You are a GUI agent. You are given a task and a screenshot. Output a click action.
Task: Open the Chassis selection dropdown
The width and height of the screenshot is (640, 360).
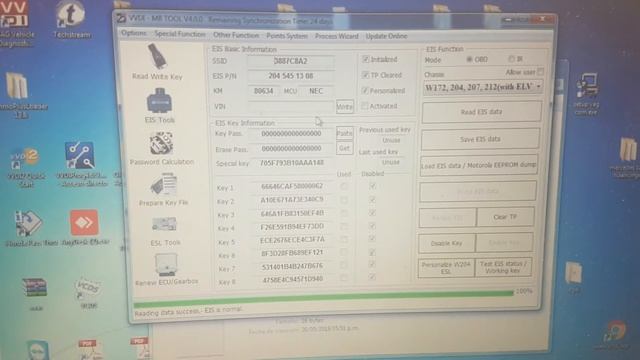click(x=483, y=87)
